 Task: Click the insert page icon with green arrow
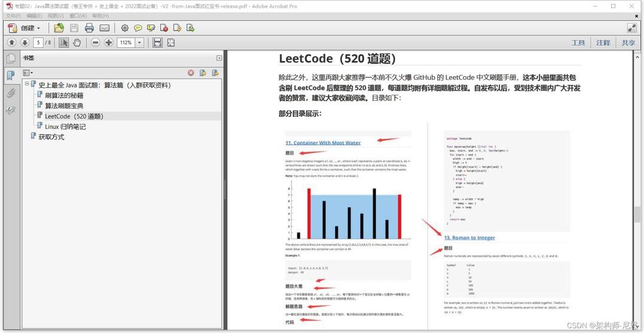tap(190, 28)
